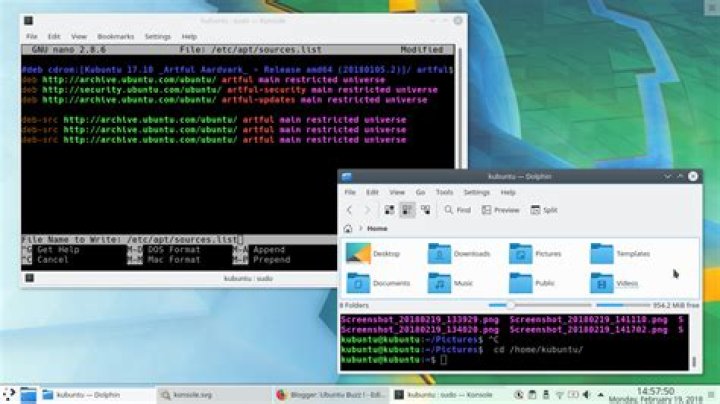Click the clipboard icon in system tray
This screenshot has height=404, width=720.
pos(532,395)
